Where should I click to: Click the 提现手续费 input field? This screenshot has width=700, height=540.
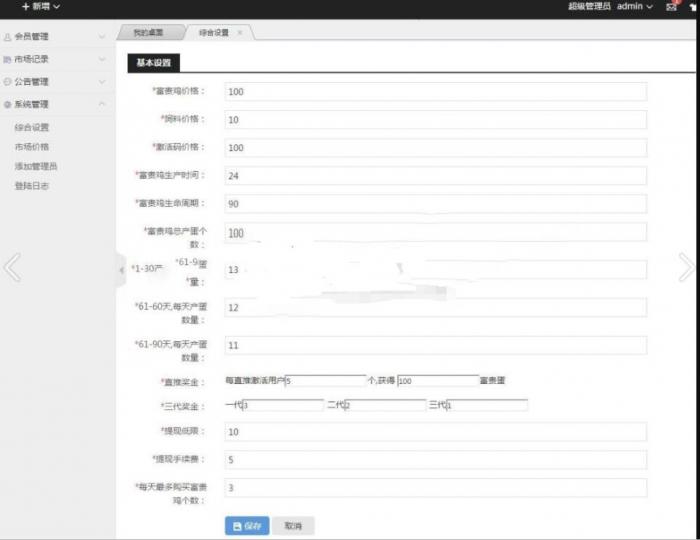(x=435, y=461)
